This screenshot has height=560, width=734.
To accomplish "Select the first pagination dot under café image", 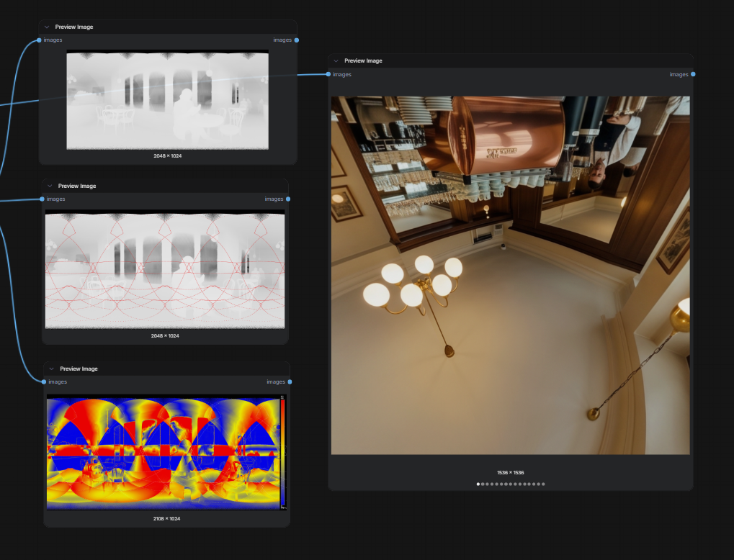I will [x=478, y=484].
